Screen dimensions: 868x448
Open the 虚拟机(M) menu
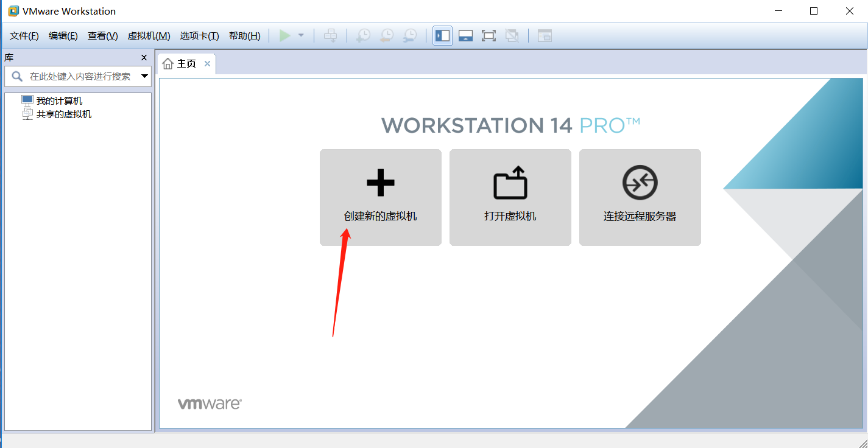[x=149, y=36]
